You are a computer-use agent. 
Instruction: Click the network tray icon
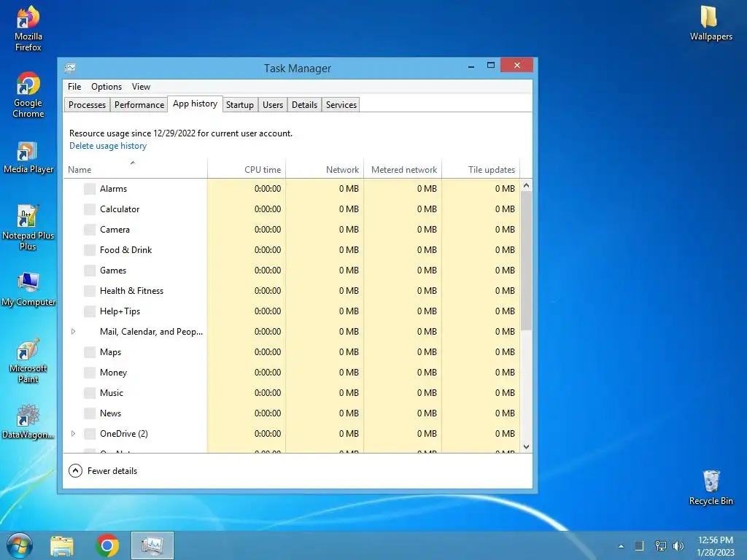660,545
